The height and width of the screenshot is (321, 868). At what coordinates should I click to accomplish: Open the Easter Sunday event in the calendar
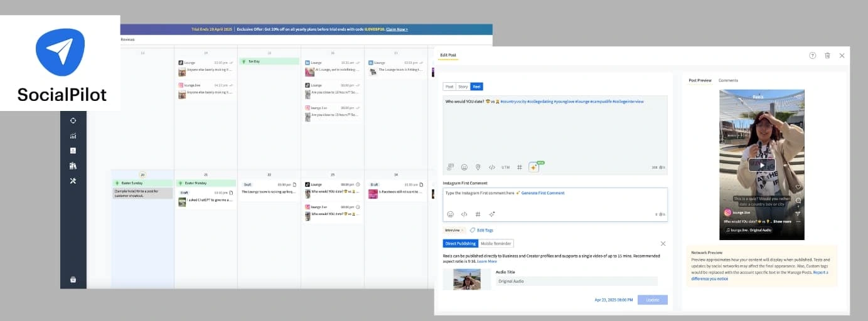(x=142, y=183)
